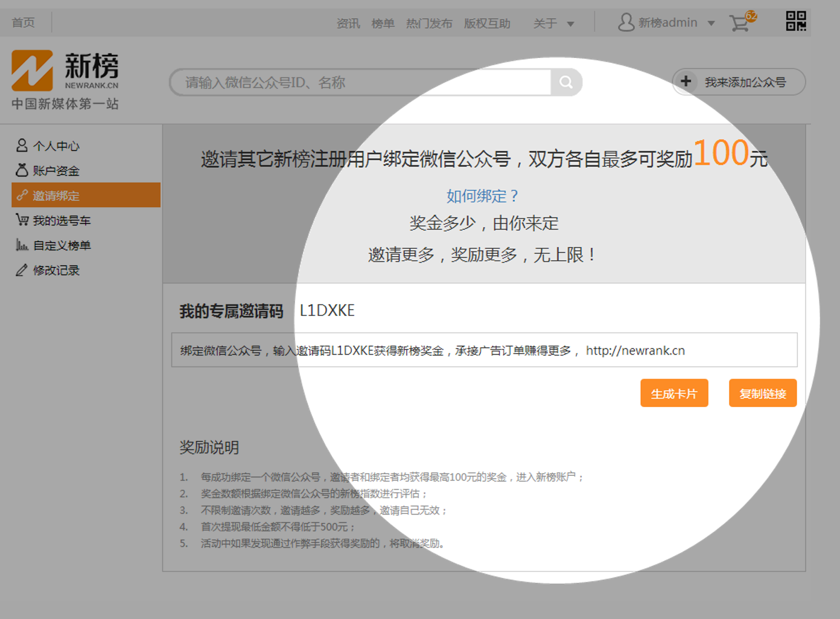Click the magnifier search icon
This screenshot has width=840, height=619.
coord(566,82)
